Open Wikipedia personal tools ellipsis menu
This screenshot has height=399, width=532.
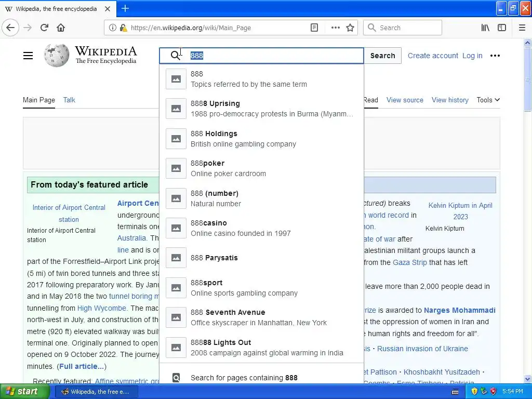click(x=495, y=56)
